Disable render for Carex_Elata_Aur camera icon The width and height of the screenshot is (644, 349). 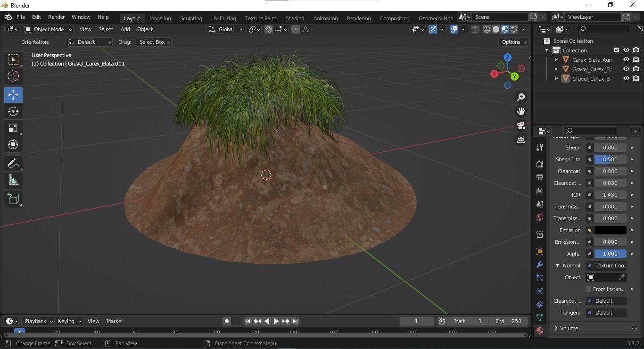point(636,59)
